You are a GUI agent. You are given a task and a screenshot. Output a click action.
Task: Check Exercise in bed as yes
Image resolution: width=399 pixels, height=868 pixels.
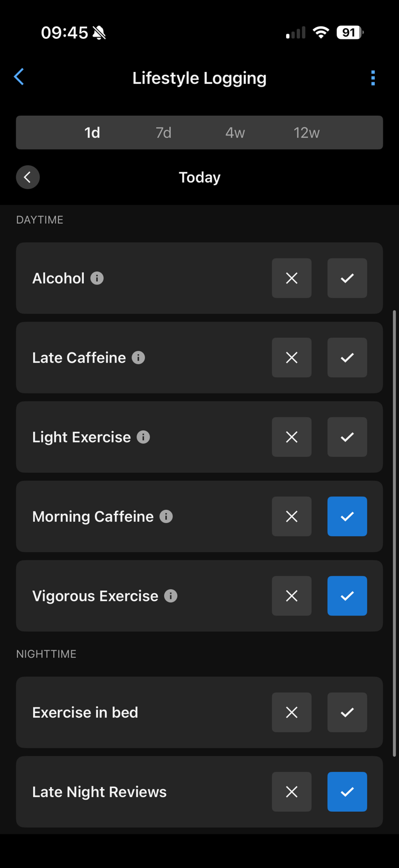click(347, 712)
